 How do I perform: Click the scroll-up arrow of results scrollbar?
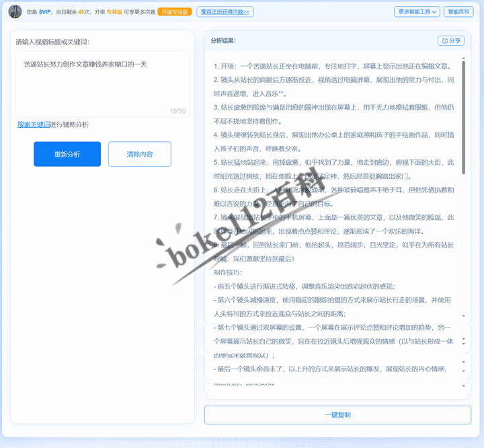[463, 59]
